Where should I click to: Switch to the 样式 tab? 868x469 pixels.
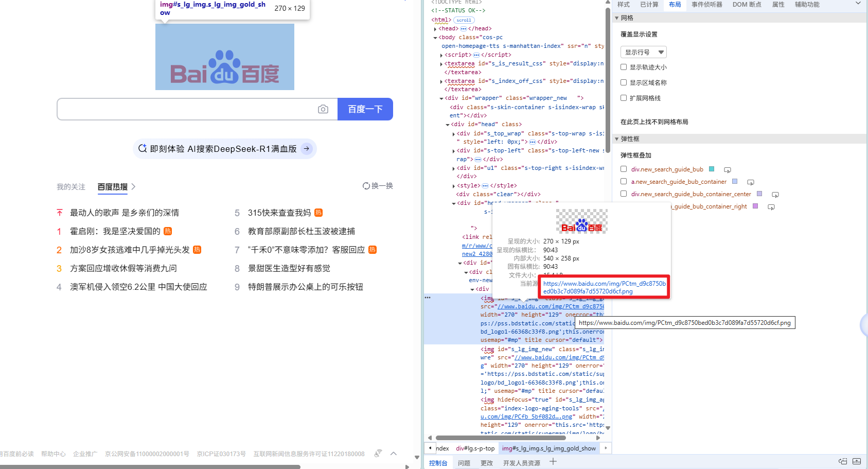(x=624, y=4)
